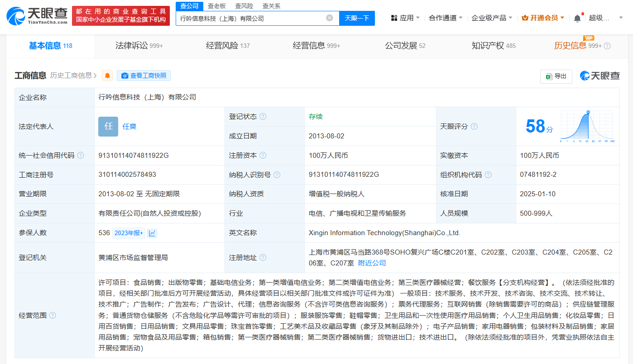Click the notification bell icon in header

[x=577, y=18]
